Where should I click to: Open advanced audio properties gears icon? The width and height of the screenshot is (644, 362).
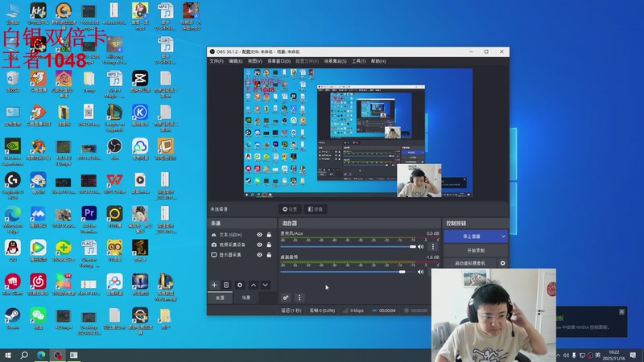pyautogui.click(x=286, y=298)
